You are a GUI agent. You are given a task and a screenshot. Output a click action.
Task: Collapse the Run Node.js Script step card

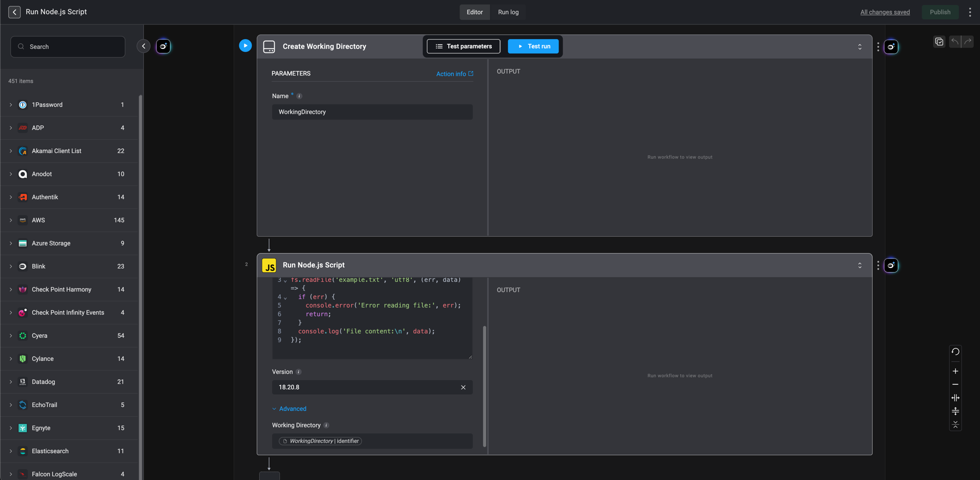[x=860, y=265]
